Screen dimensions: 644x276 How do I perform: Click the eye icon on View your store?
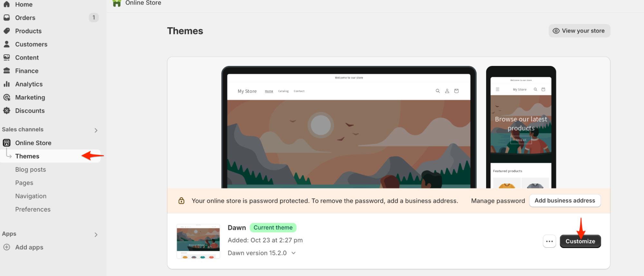tap(556, 31)
